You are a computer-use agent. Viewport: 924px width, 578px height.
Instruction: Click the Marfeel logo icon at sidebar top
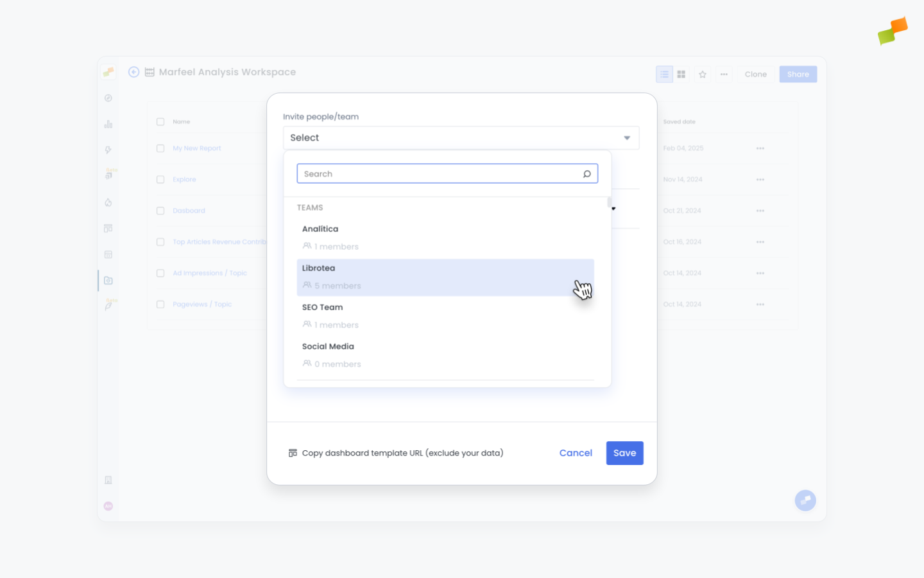[x=108, y=72]
